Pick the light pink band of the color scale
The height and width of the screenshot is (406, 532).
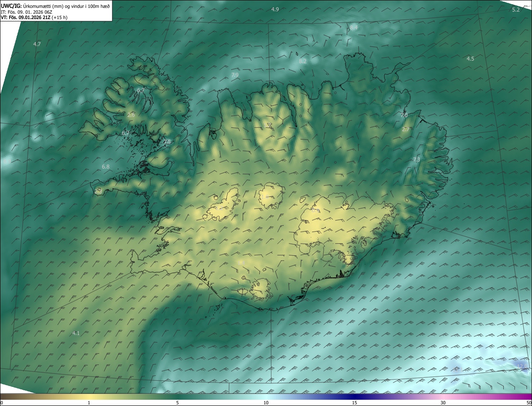tap(443, 396)
